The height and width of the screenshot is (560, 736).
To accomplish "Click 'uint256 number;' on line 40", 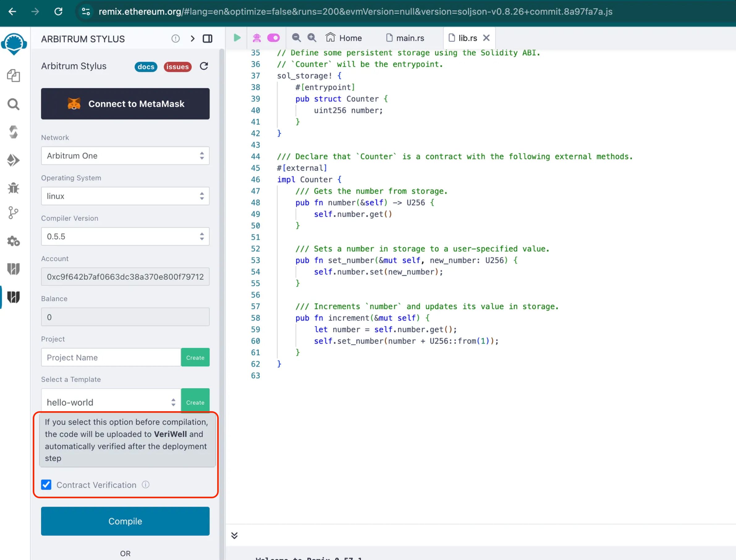I will [x=348, y=110].
